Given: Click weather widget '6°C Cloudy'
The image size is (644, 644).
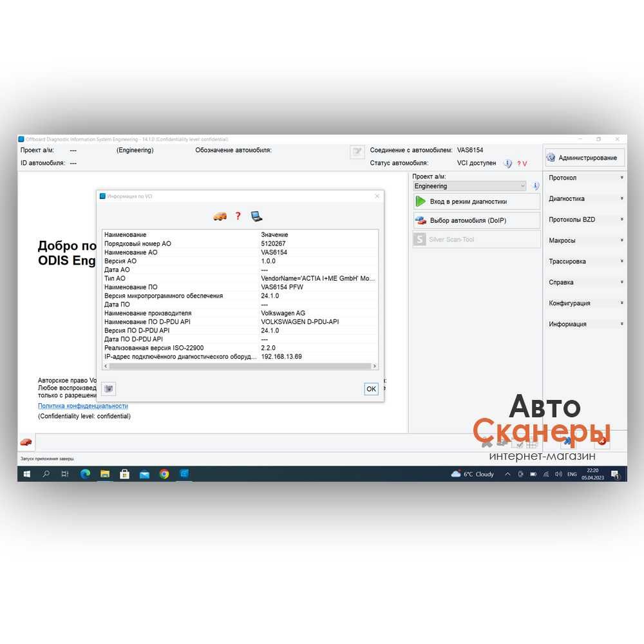Looking at the screenshot, I should (472, 474).
